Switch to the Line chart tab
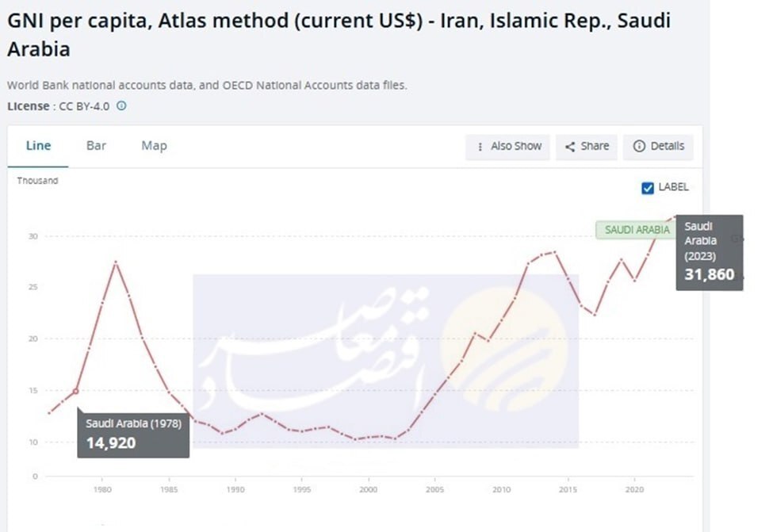 pyautogui.click(x=38, y=146)
